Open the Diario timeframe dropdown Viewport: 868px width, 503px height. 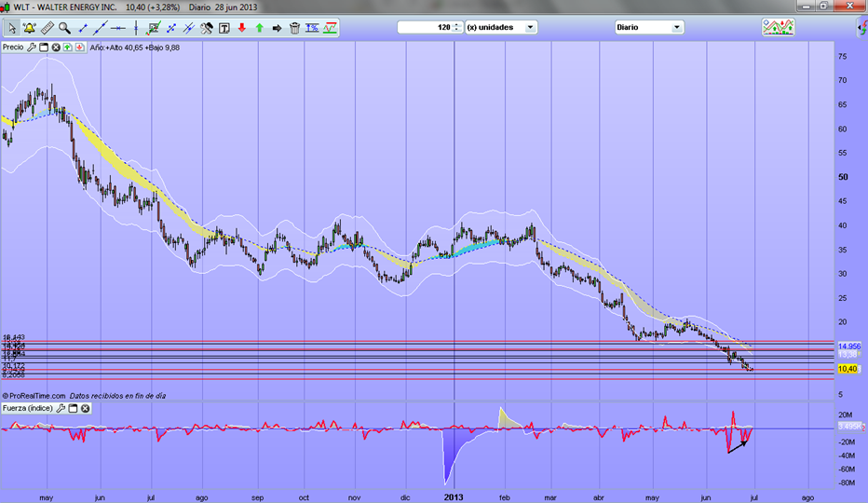point(677,27)
